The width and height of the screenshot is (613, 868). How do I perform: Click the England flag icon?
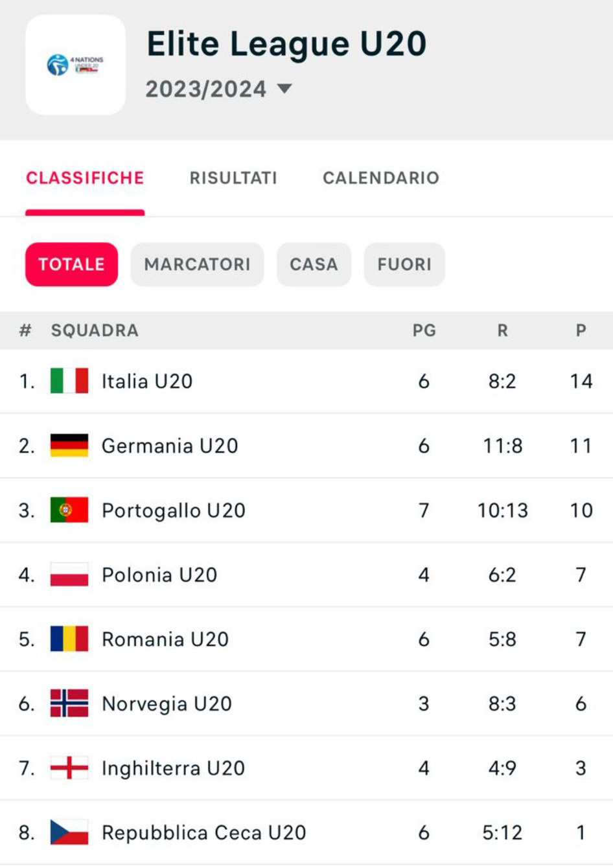pyautogui.click(x=69, y=768)
